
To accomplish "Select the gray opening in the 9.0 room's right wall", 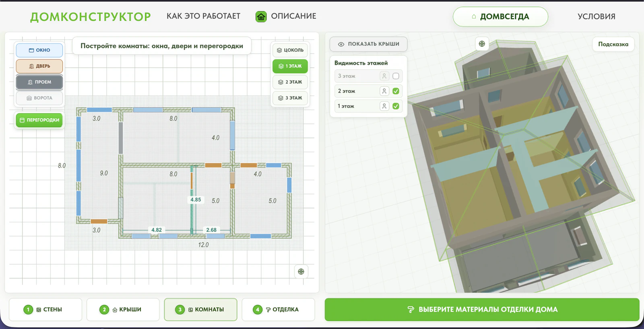I will point(121,138).
